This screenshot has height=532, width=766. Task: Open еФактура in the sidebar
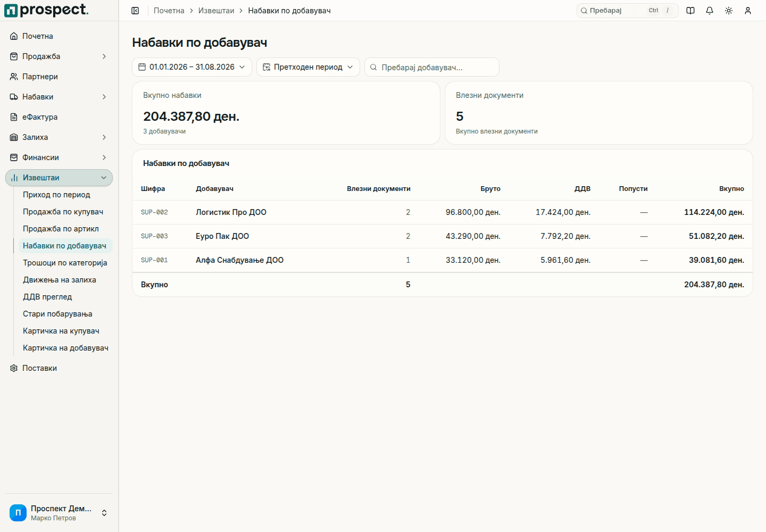pyautogui.click(x=59, y=117)
